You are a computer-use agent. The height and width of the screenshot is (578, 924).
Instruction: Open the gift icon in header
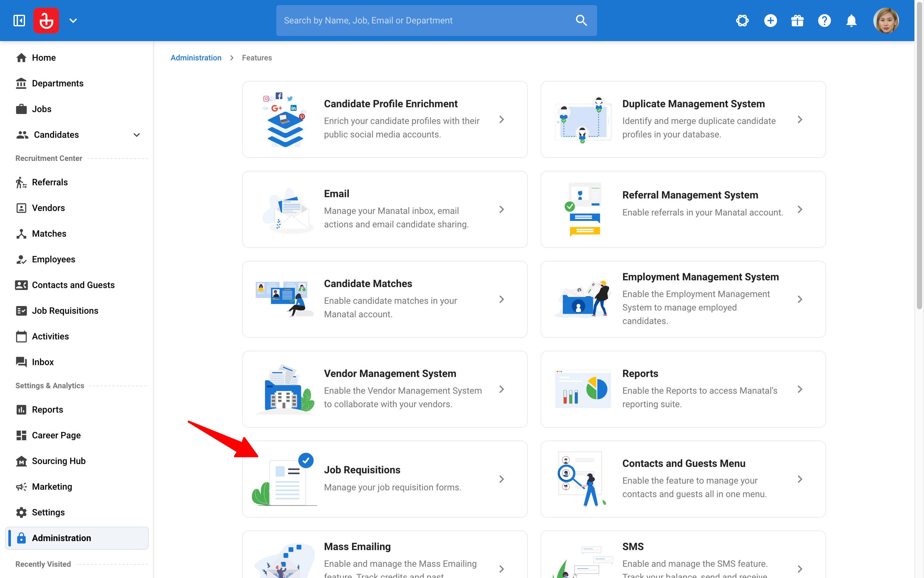tap(797, 20)
